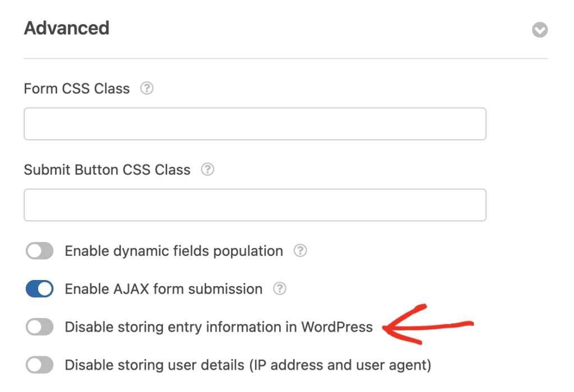Click the Advanced section heading
The height and width of the screenshot is (392, 574).
tap(66, 28)
